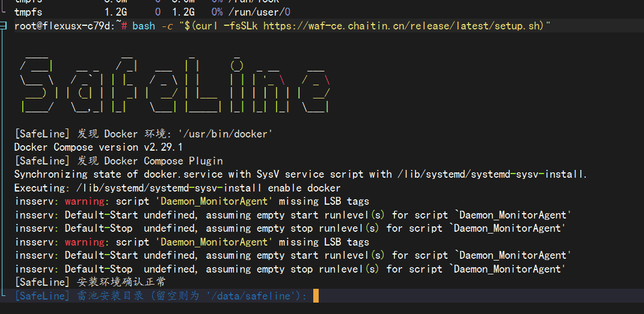Viewport: 644px width, 314px height.
Task: Click the Docker Compose version v2.29.1 line
Action: [98, 147]
